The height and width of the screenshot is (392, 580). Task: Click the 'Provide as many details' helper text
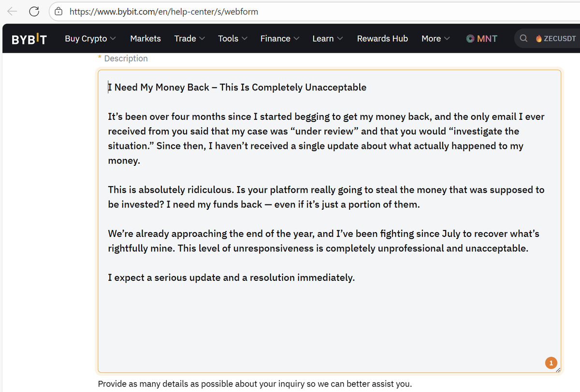point(255,384)
